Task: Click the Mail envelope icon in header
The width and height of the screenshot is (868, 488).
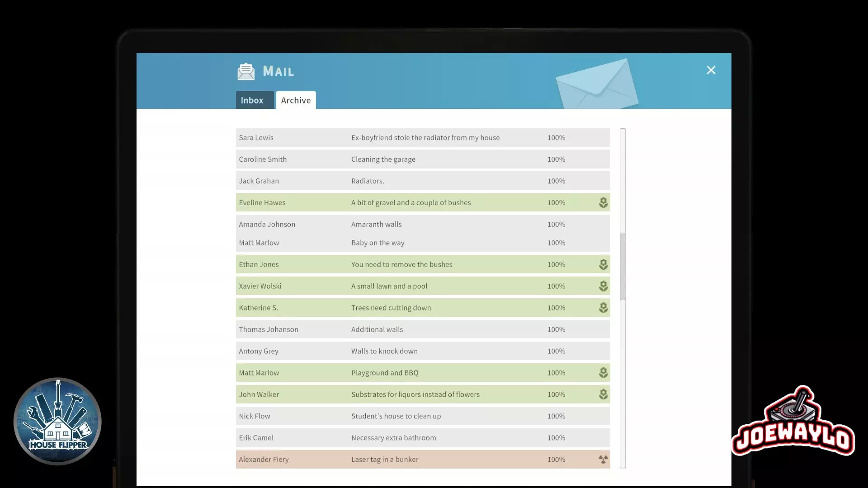Action: point(246,71)
